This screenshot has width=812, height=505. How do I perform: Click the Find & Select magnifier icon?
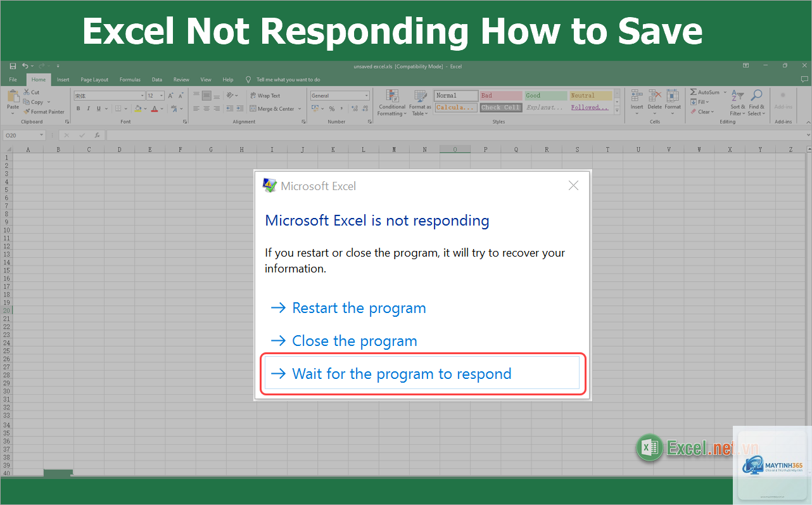point(756,95)
